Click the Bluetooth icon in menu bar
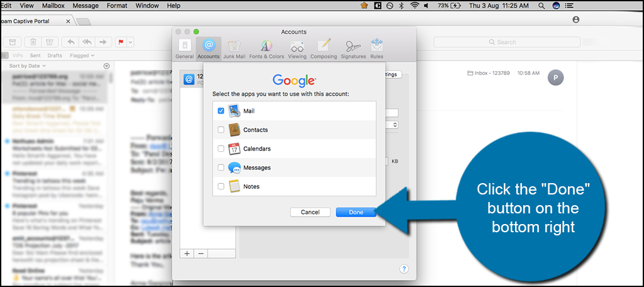644x287 pixels. [x=402, y=6]
